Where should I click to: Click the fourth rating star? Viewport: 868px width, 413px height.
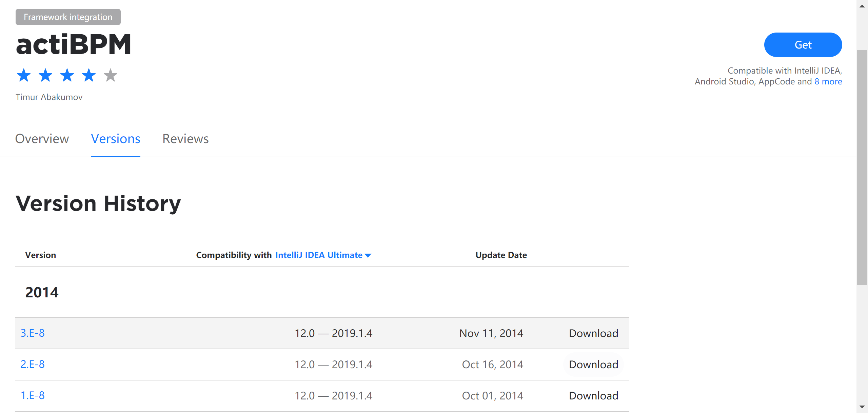click(89, 75)
